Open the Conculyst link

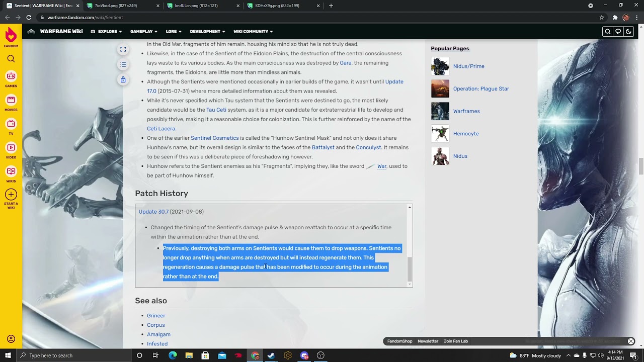pos(368,147)
